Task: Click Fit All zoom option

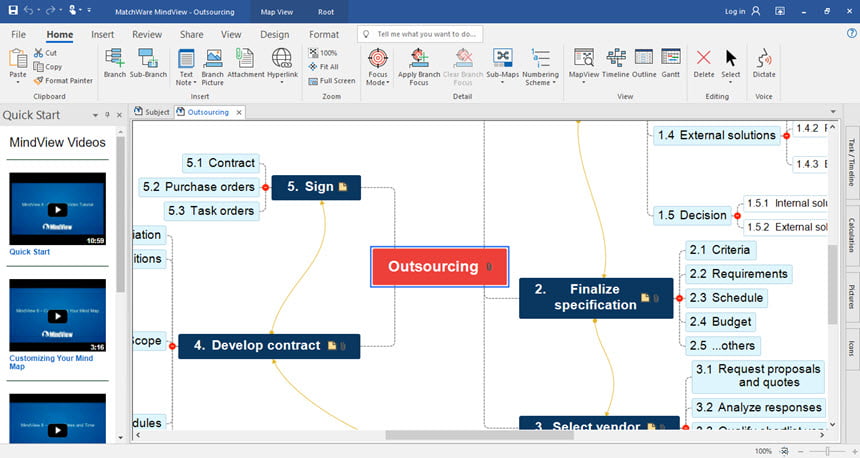Action: pyautogui.click(x=324, y=66)
